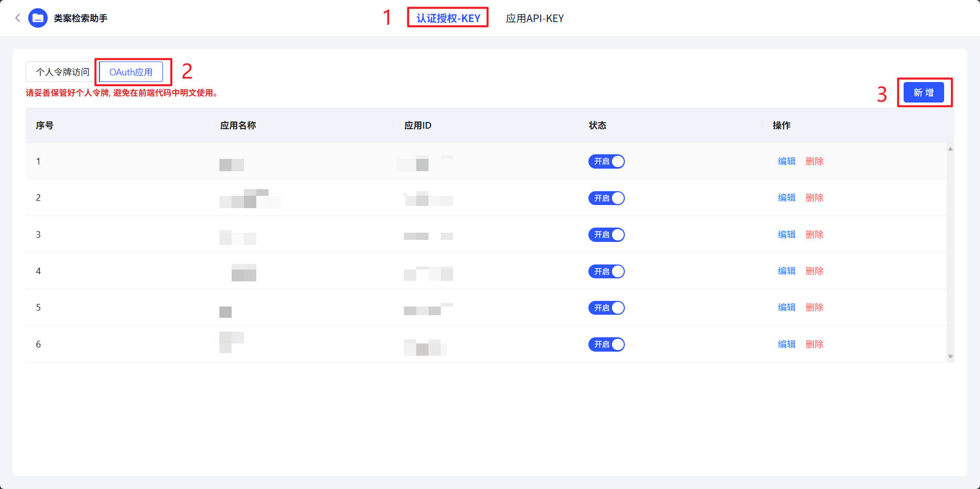This screenshot has height=489, width=980.
Task: Click the blue folder app icon
Action: [37, 18]
